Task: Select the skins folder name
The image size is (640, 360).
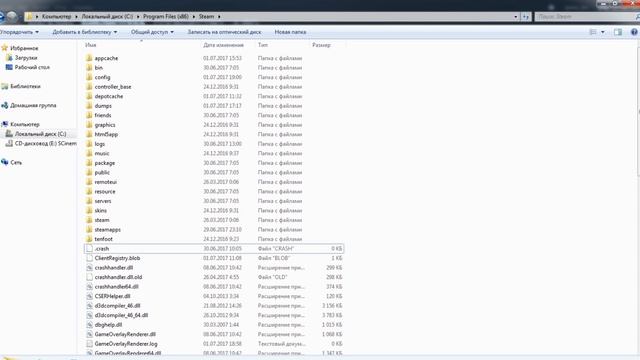Action: 100,210
